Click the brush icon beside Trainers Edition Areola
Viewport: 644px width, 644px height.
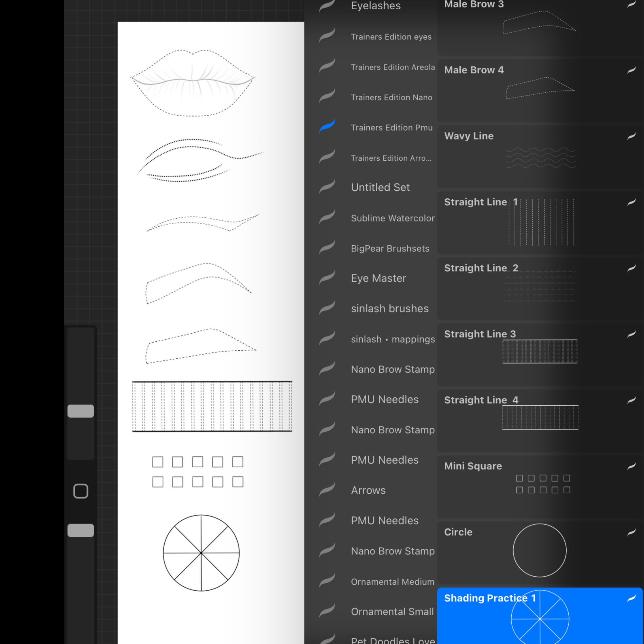coord(327,66)
